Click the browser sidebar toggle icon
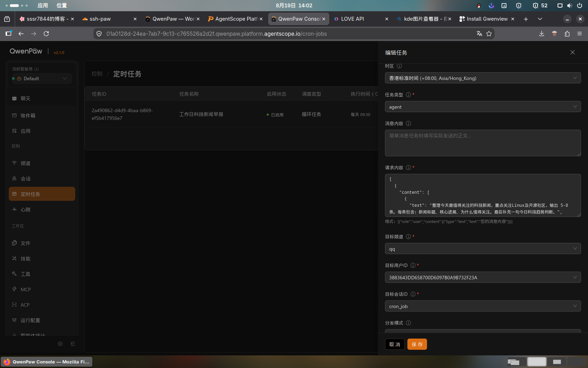588x368 pixels. [x=8, y=34]
